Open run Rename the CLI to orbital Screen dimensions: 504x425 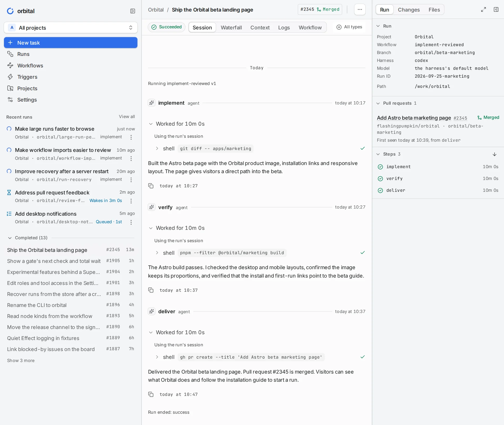71,305
